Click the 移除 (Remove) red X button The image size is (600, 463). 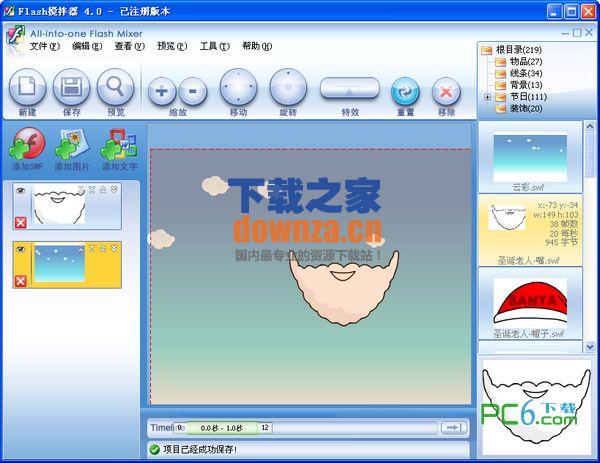click(x=446, y=91)
